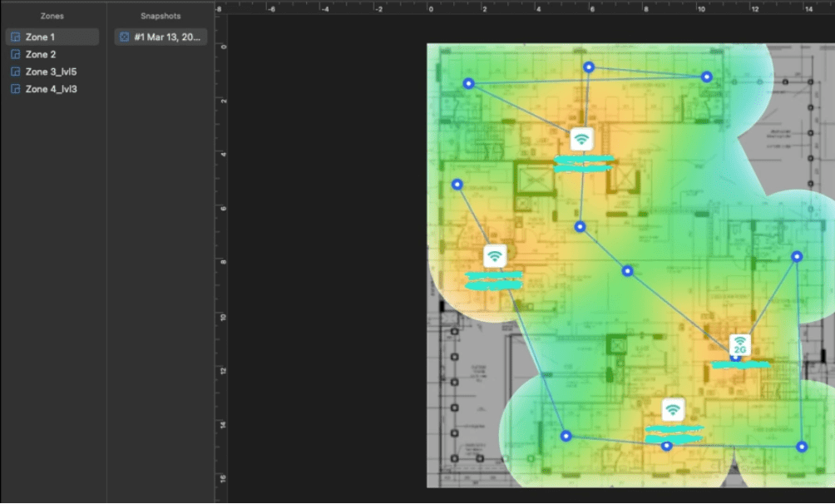Select the top-right corner sampling point

706,77
